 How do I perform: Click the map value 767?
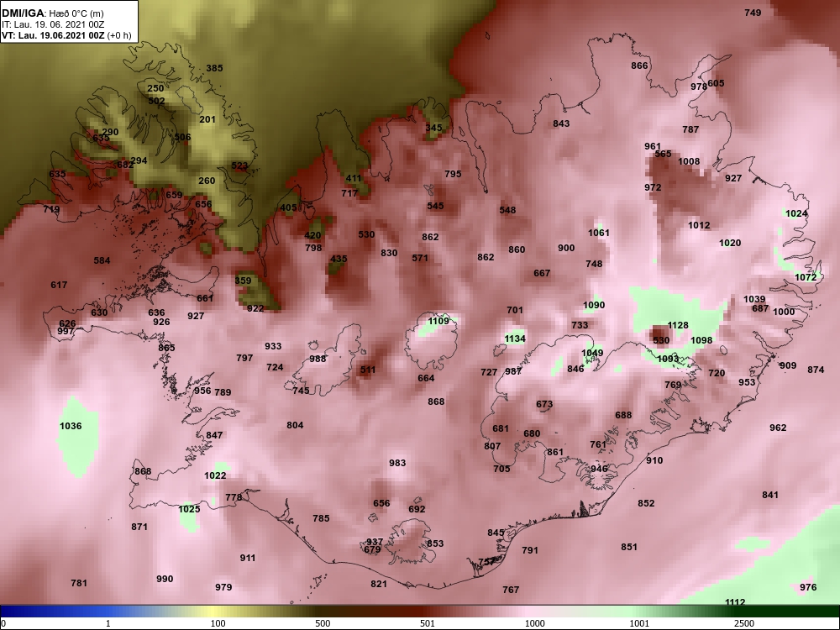coord(511,590)
